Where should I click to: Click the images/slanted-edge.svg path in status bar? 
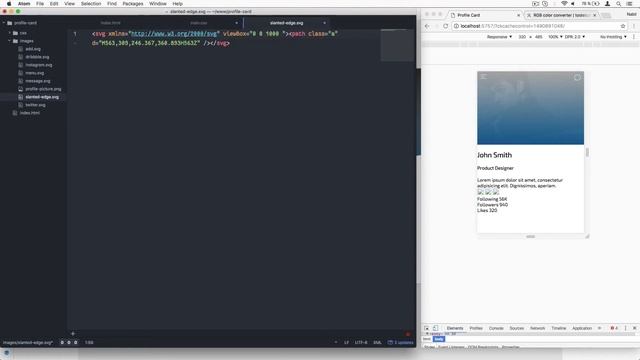(x=27, y=342)
